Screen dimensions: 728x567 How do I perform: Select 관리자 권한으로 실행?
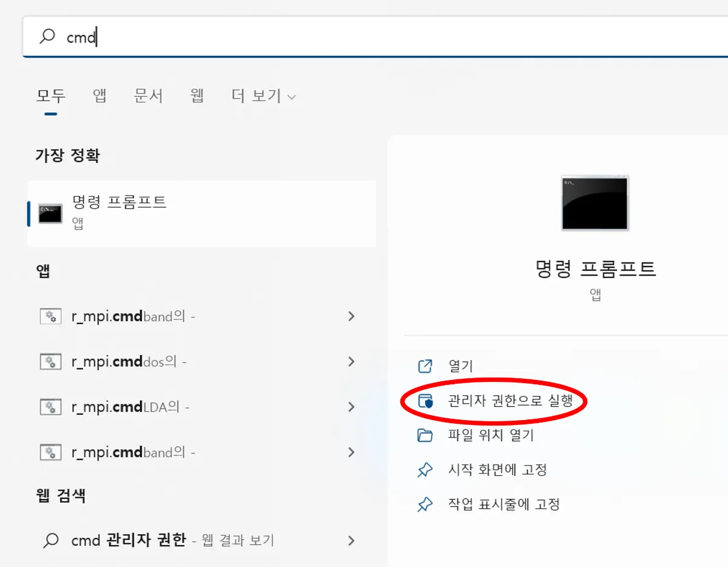coord(510,401)
